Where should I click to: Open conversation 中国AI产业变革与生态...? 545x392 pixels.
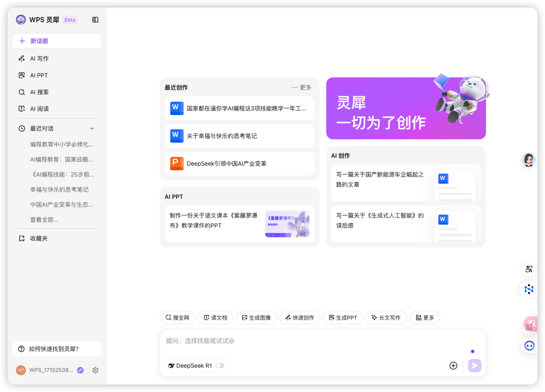click(x=61, y=205)
